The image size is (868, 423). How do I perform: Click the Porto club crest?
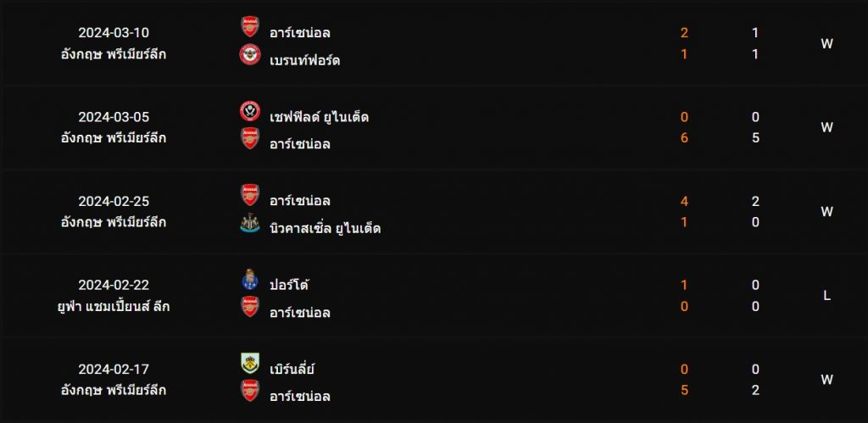(x=250, y=280)
